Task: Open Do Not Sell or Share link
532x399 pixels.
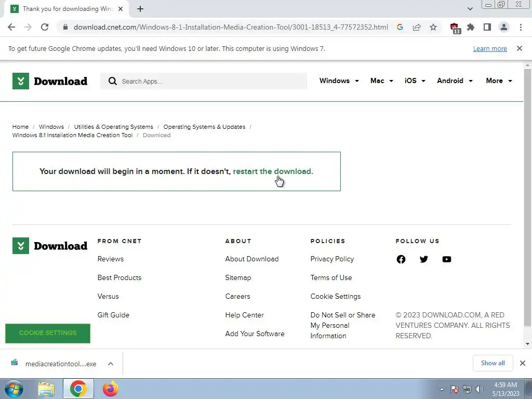Action: (343, 325)
